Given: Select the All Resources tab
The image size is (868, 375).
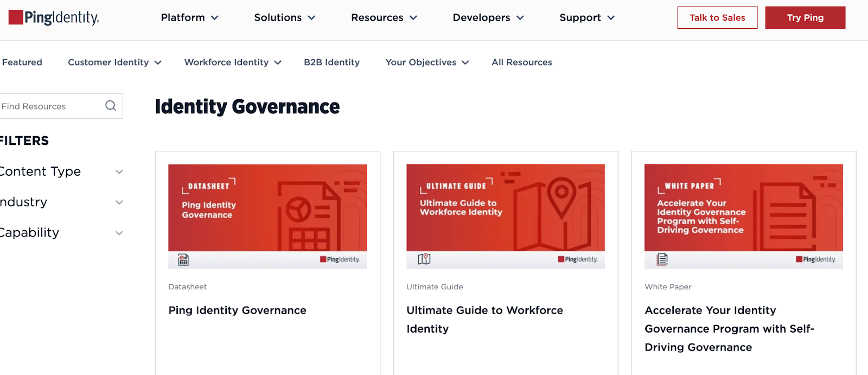Looking at the screenshot, I should pos(522,62).
